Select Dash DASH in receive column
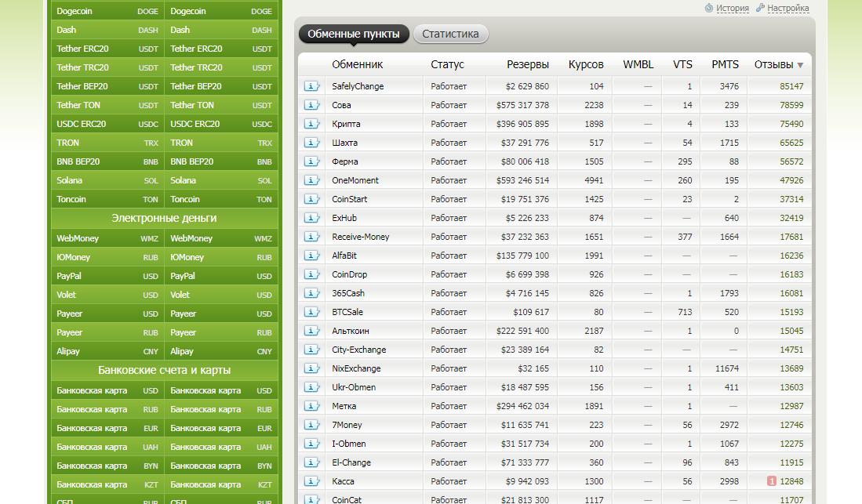The width and height of the screenshot is (862, 504). (x=221, y=30)
